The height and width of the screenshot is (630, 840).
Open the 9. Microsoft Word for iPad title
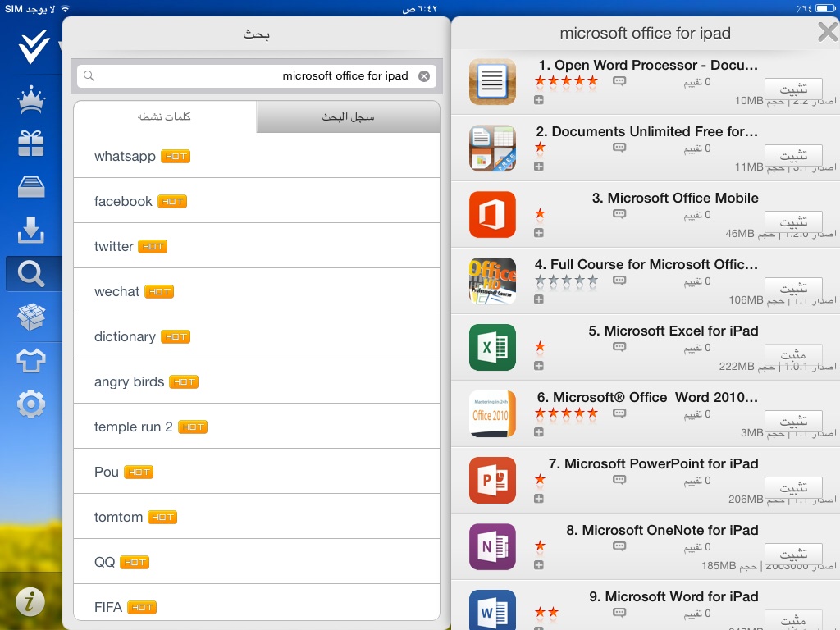[x=673, y=596]
